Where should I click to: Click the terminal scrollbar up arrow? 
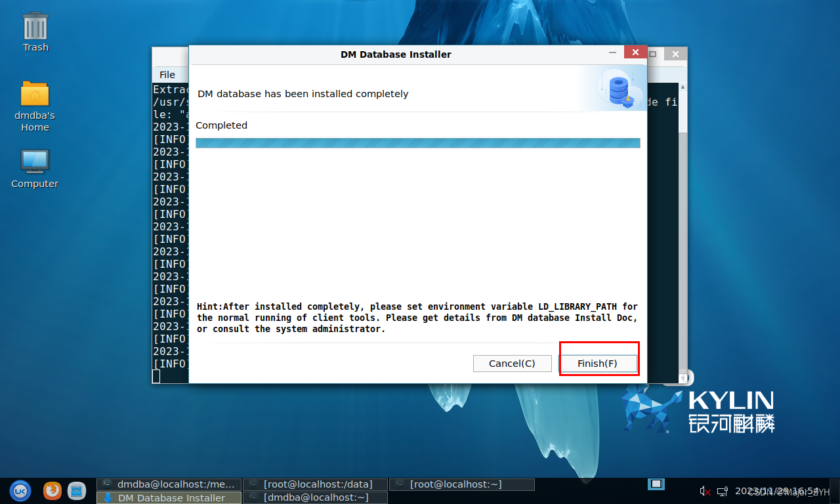(682, 87)
